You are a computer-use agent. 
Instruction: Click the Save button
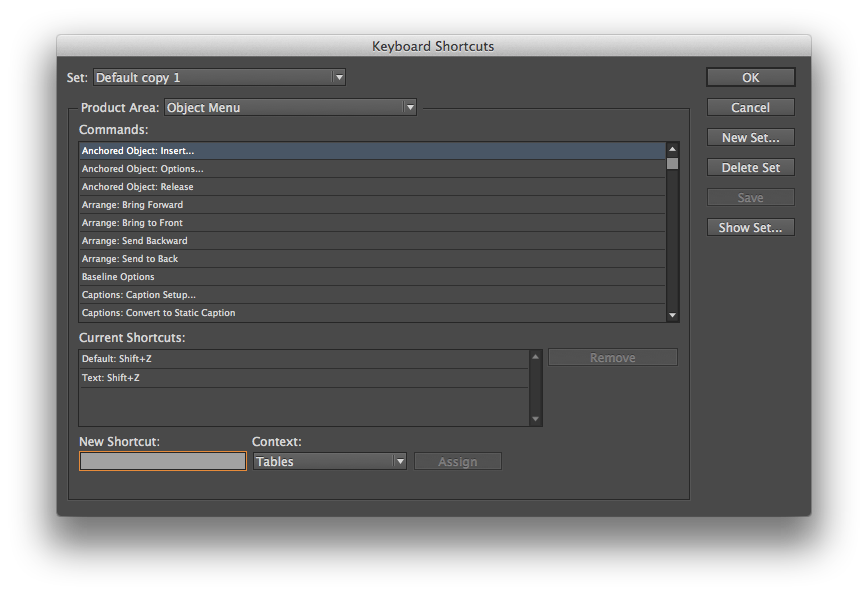751,198
